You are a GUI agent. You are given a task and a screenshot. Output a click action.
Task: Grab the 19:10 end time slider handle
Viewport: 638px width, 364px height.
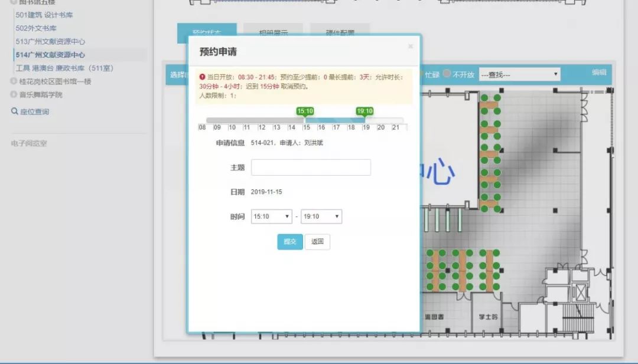click(x=364, y=112)
